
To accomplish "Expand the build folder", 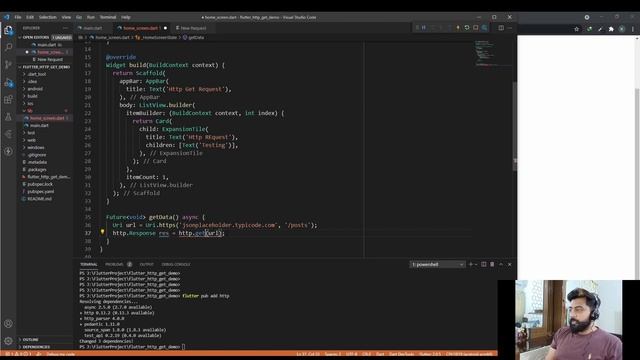I will (45, 96).
